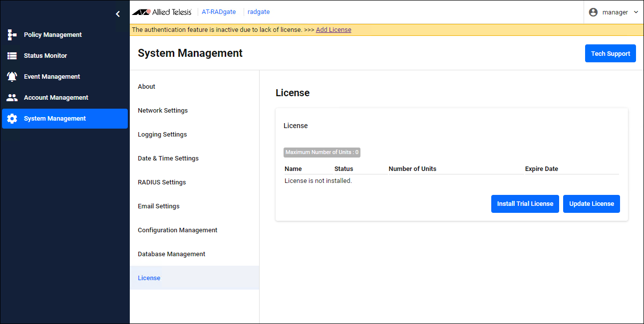The image size is (644, 324).
Task: Follow the Add License link in banner
Action: tap(333, 30)
